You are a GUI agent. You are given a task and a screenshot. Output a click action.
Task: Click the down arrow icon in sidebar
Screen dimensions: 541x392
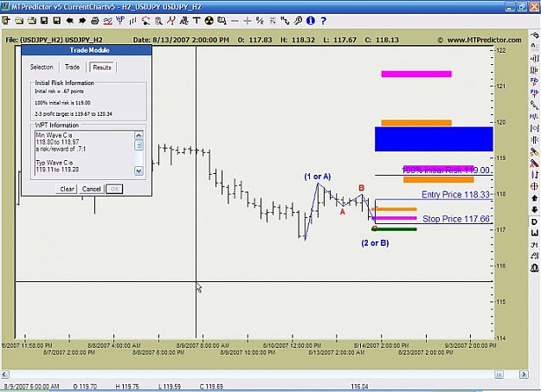(x=534, y=209)
